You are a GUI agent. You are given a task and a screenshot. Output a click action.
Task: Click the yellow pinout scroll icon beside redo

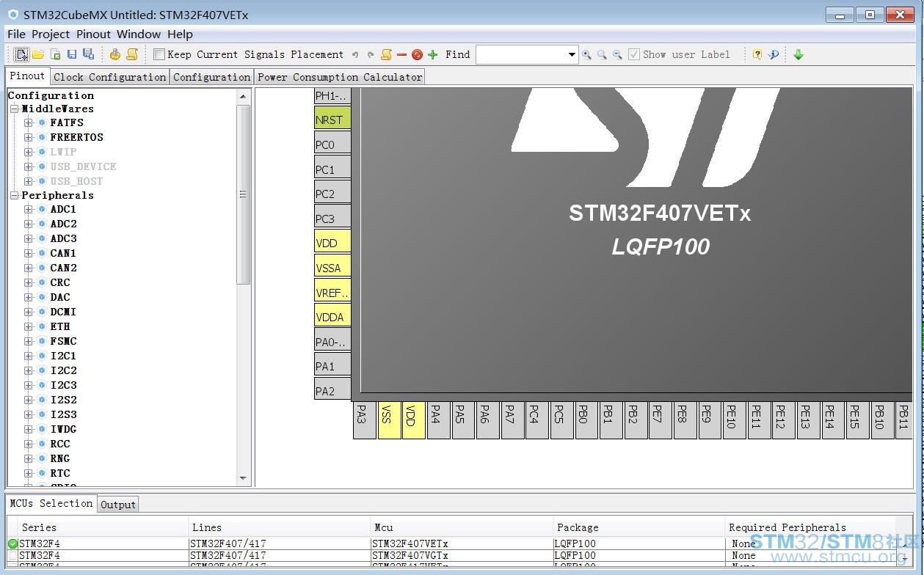click(x=386, y=54)
